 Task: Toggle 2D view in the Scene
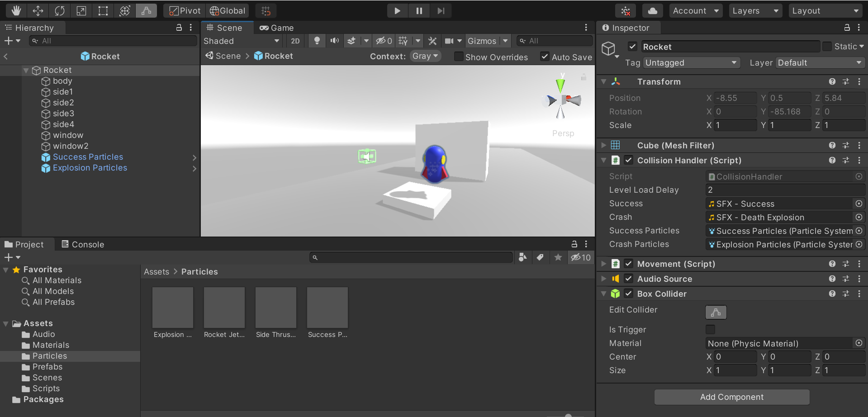tap(295, 41)
